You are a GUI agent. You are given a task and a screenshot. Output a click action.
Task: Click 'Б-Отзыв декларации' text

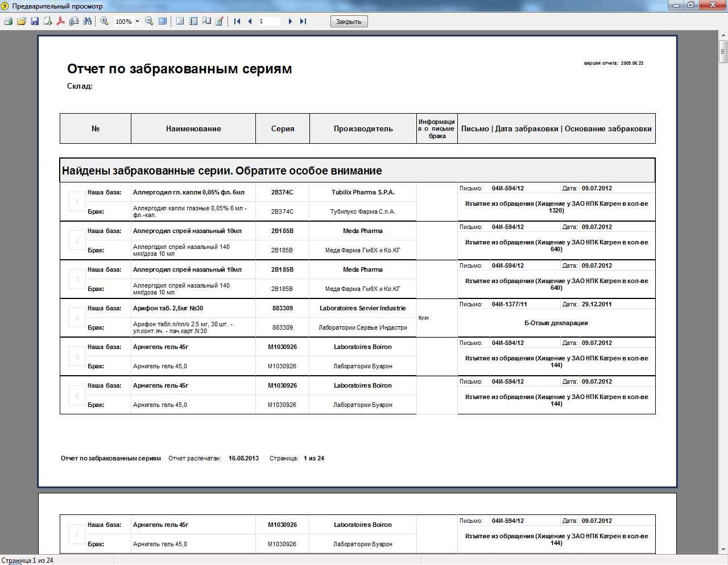[x=556, y=323]
